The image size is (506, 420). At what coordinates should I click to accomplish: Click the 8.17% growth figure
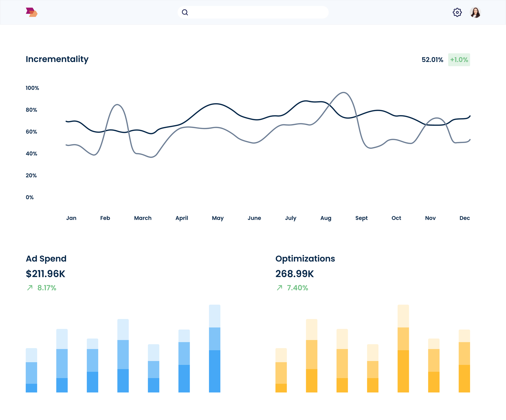point(47,288)
